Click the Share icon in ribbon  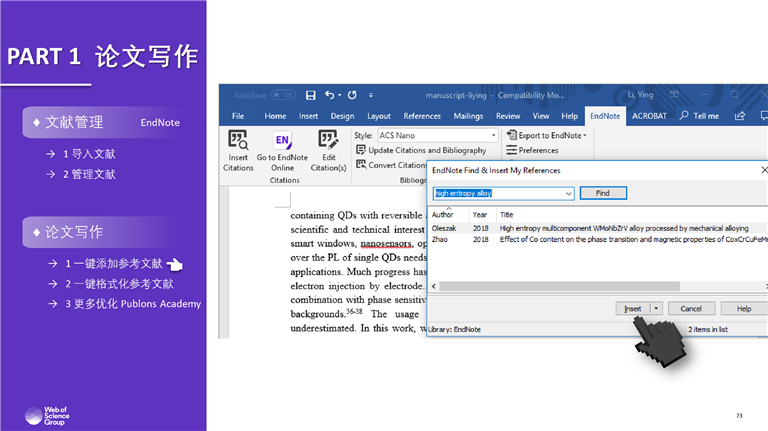pyautogui.click(x=740, y=116)
